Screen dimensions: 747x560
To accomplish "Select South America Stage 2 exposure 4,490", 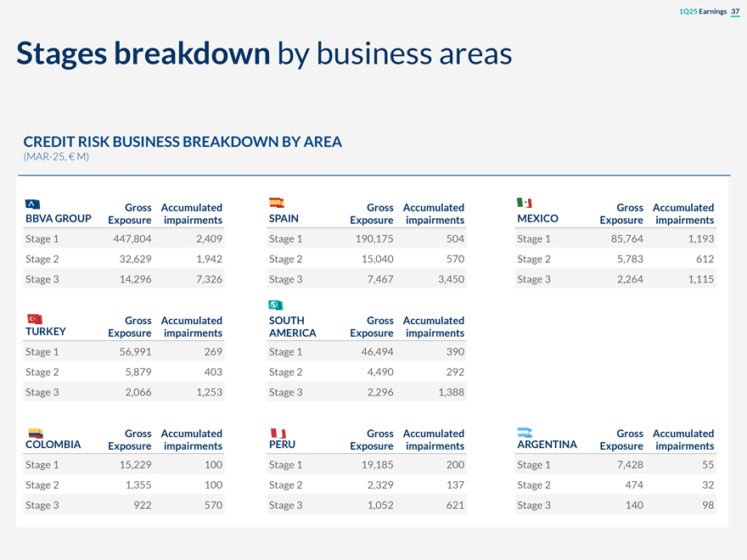I will 380,372.
